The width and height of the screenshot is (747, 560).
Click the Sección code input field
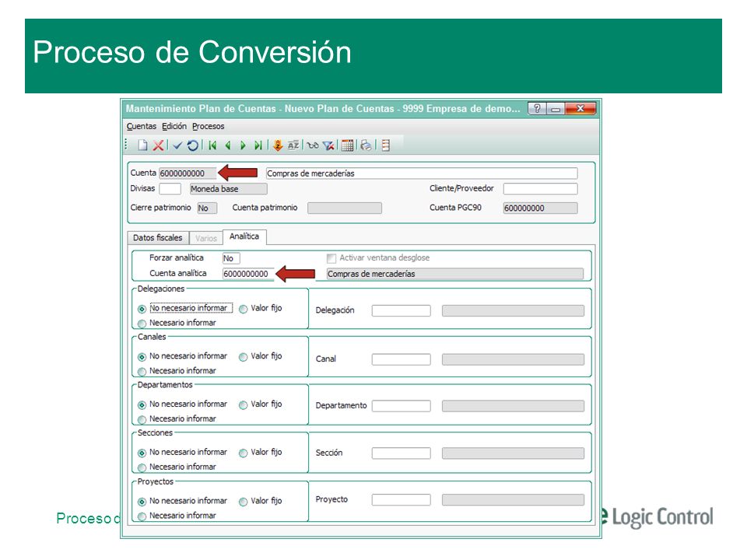[402, 453]
